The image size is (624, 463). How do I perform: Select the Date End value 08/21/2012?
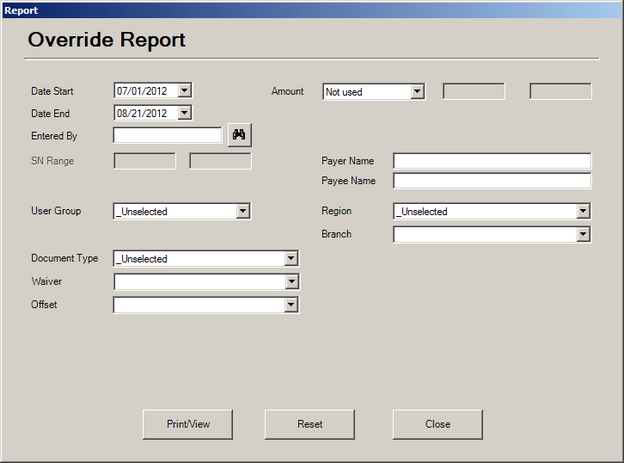click(x=142, y=113)
